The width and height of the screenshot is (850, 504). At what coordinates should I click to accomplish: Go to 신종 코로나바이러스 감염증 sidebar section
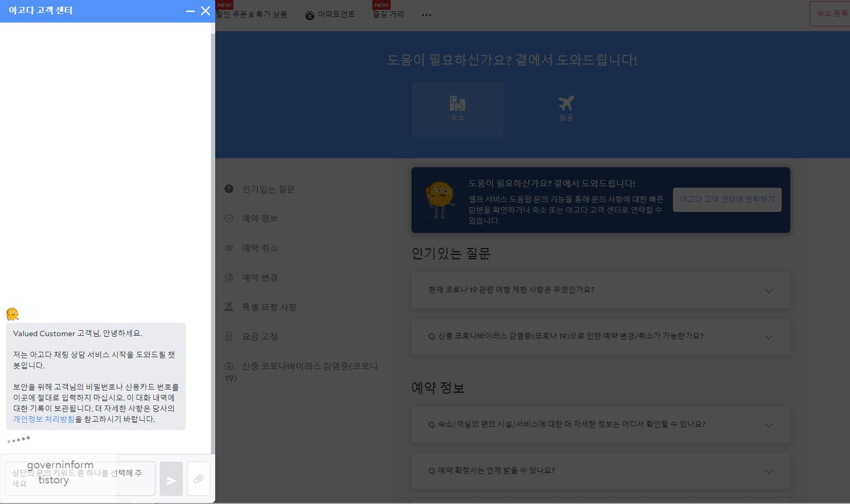(301, 372)
